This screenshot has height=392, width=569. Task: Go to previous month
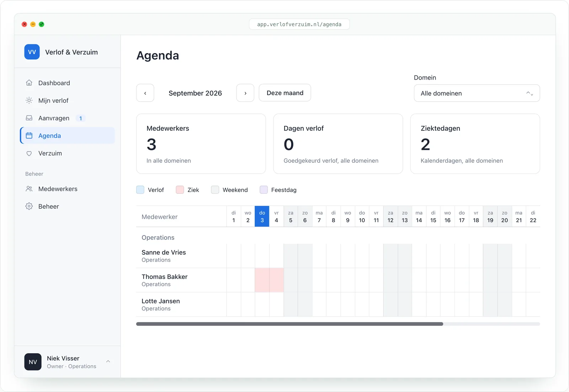(145, 93)
